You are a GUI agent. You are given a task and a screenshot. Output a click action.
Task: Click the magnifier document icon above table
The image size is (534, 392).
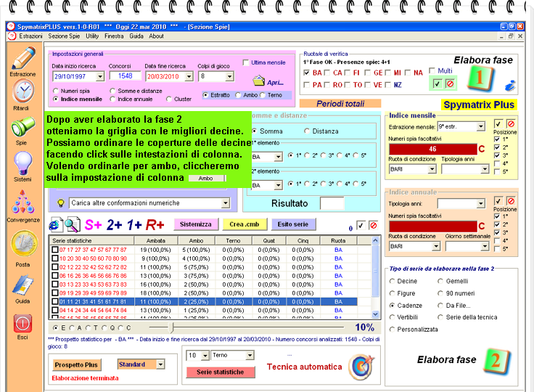[x=73, y=224]
